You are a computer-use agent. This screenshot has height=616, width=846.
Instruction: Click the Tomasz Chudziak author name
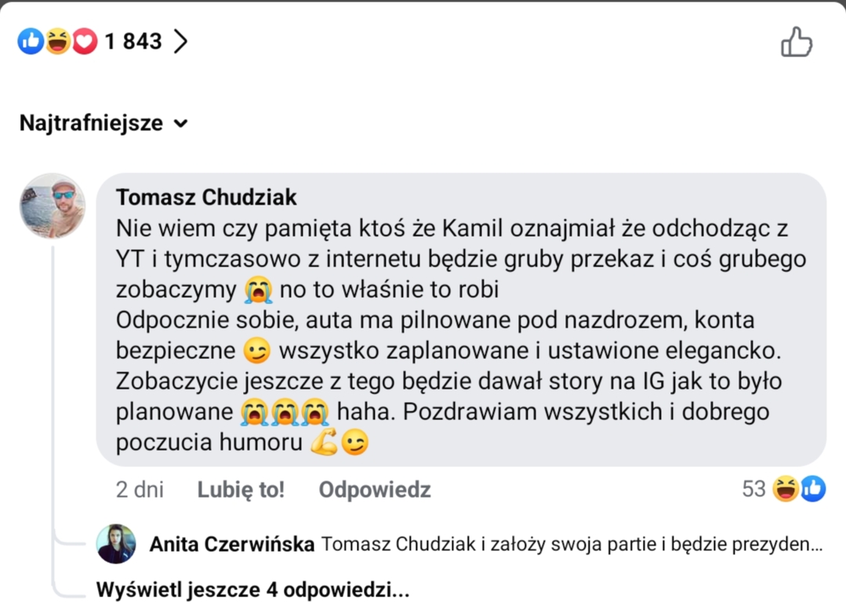(x=206, y=197)
